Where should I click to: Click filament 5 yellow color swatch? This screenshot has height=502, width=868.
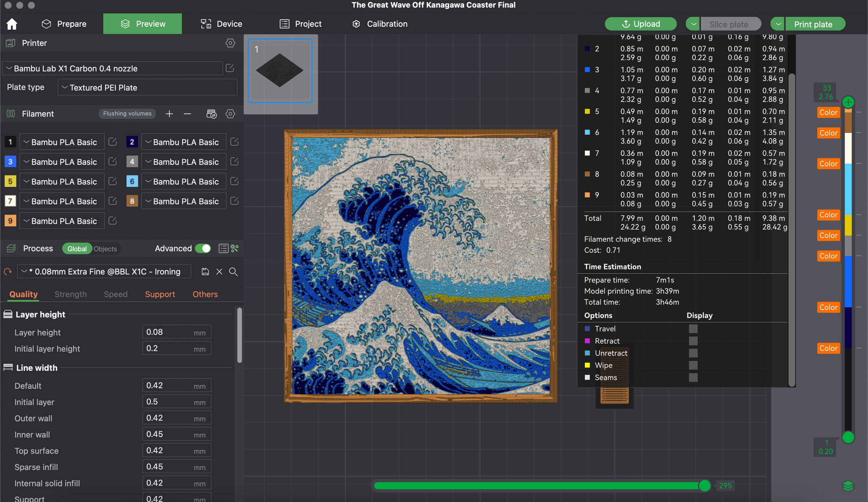[x=10, y=181]
